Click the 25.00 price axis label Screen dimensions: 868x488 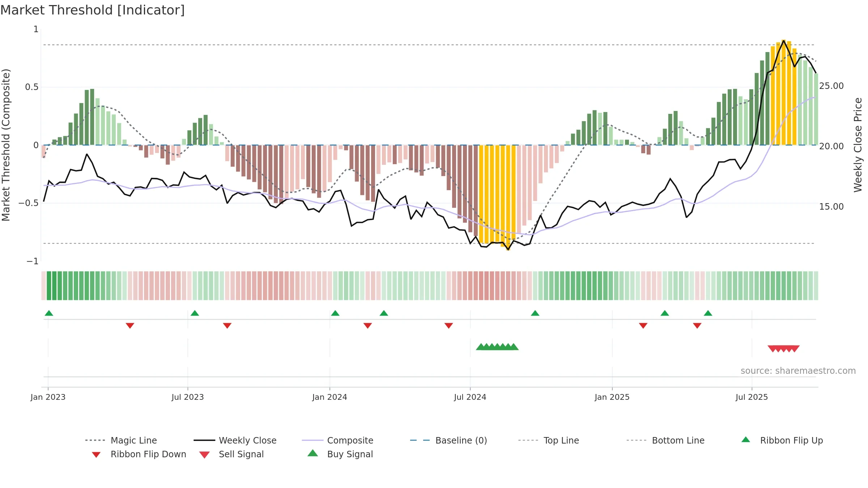(x=831, y=86)
